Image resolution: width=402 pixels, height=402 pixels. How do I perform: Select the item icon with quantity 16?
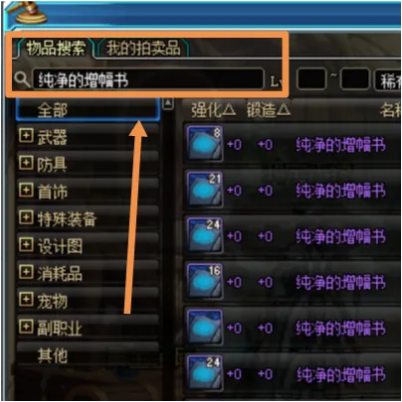pos(205,281)
